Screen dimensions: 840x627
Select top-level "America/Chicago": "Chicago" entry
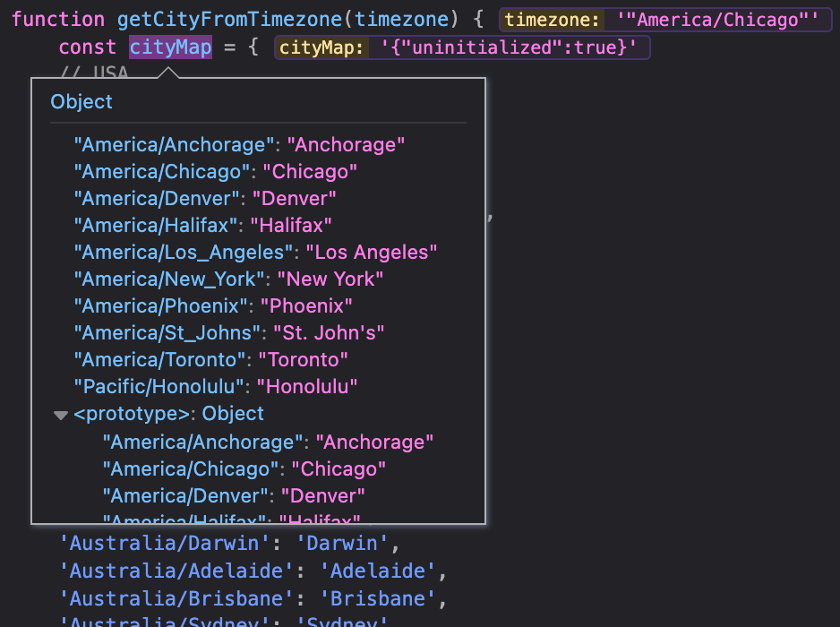pos(215,171)
